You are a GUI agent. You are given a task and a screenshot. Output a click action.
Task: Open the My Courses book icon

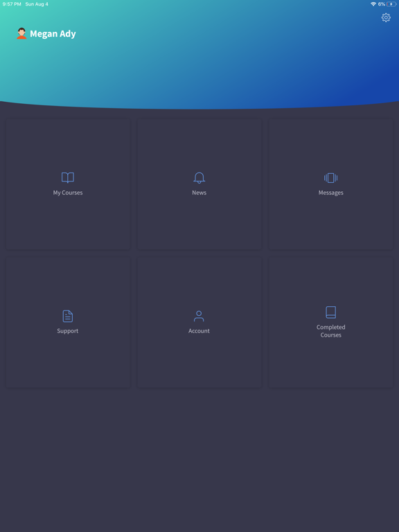coord(68,178)
